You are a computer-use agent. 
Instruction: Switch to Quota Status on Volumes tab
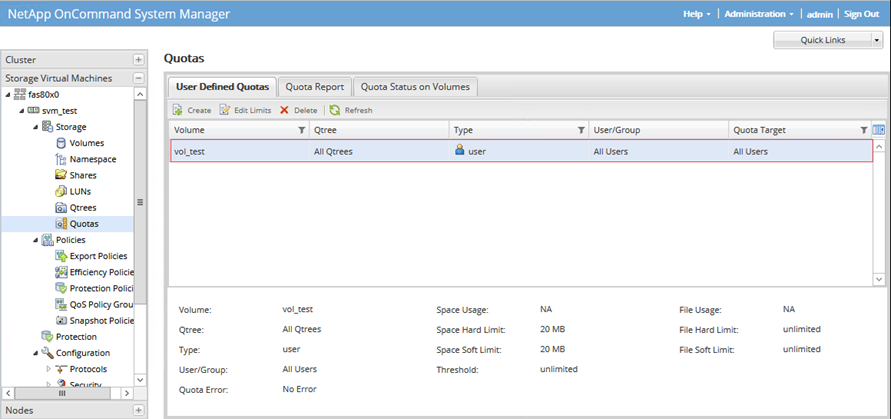pos(415,86)
